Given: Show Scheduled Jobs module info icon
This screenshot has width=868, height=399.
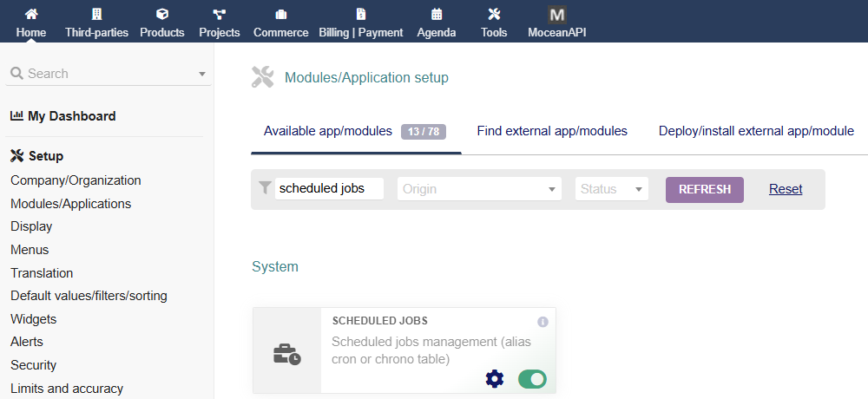Looking at the screenshot, I should pyautogui.click(x=542, y=322).
